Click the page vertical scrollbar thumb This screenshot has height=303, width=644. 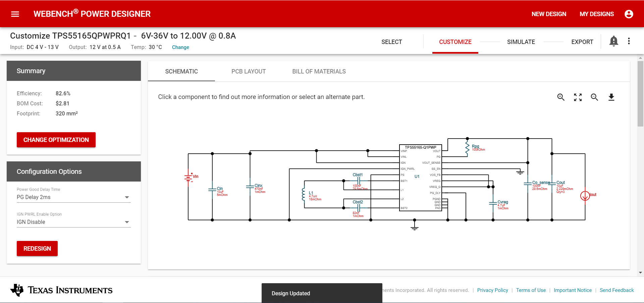[640, 94]
